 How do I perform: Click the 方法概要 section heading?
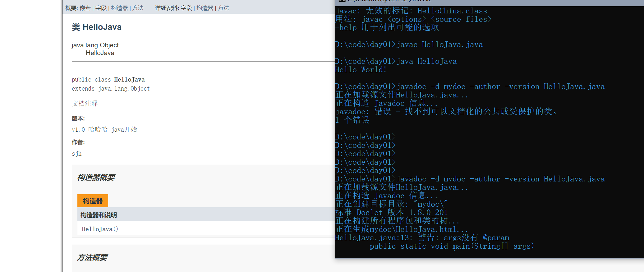click(x=92, y=258)
